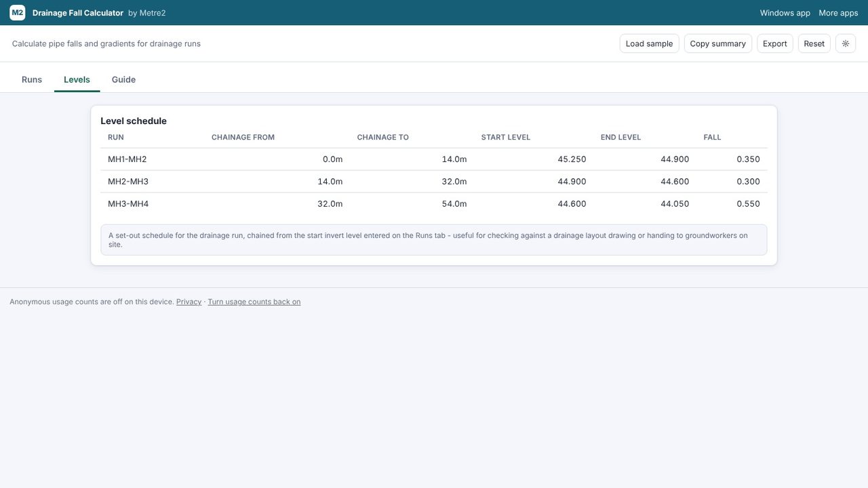Switch to the Runs tab
Screen dimensions: 868x488
pyautogui.click(x=32, y=80)
